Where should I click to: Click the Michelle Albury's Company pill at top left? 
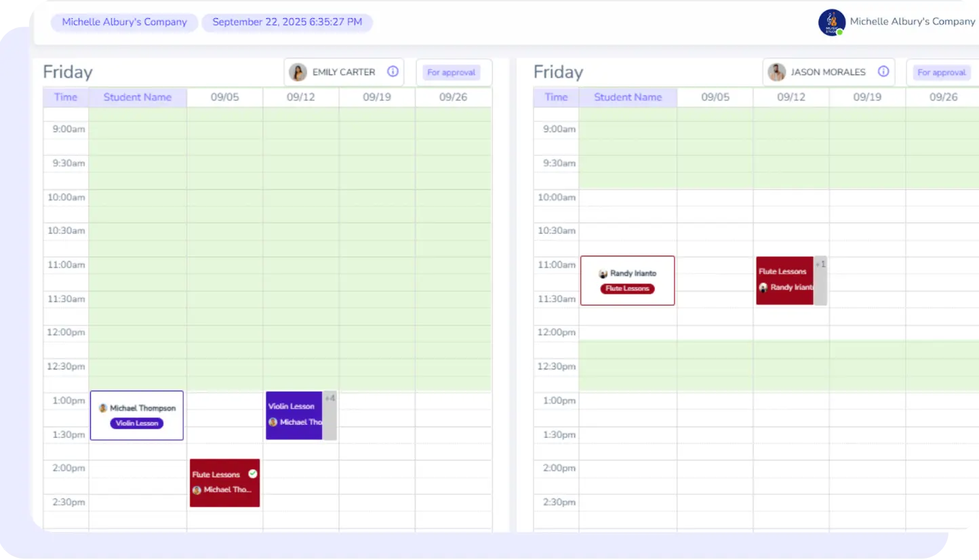(x=124, y=22)
